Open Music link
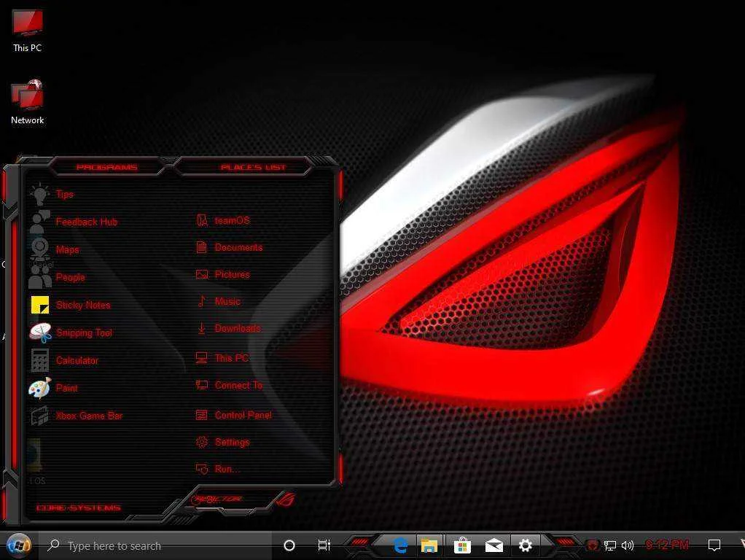This screenshot has height=560, width=745. pos(227,301)
